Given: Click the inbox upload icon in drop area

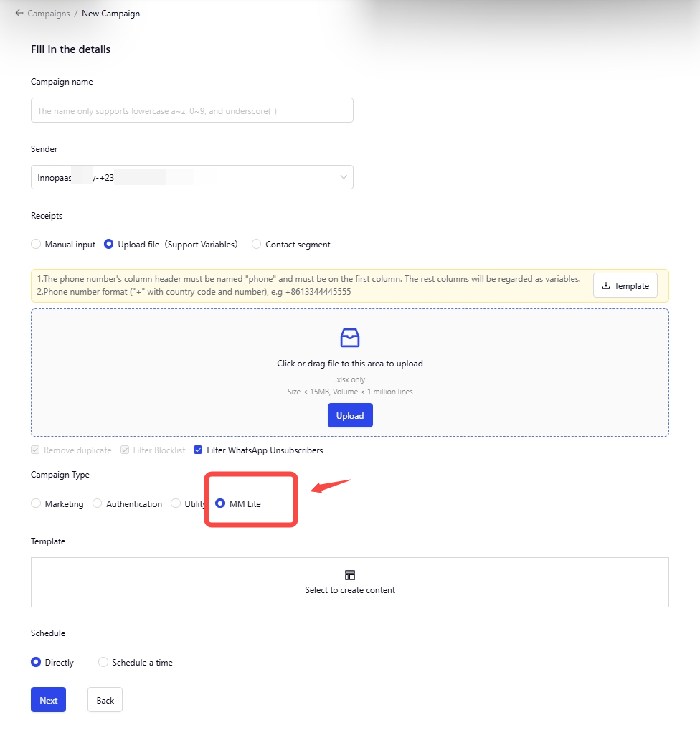Looking at the screenshot, I should point(350,338).
